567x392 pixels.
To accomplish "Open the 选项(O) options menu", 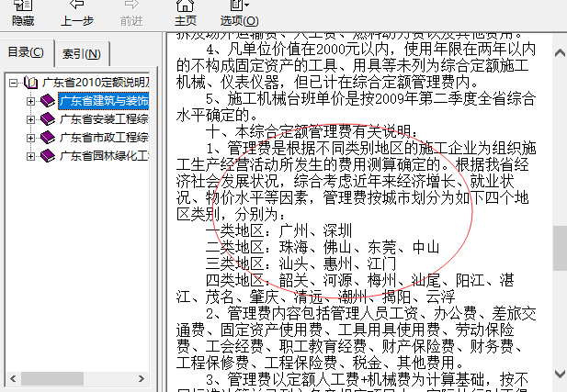I will [239, 14].
